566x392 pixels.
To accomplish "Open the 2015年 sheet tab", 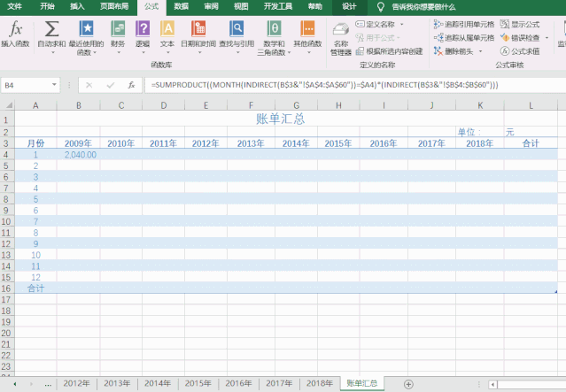I will coord(198,383).
